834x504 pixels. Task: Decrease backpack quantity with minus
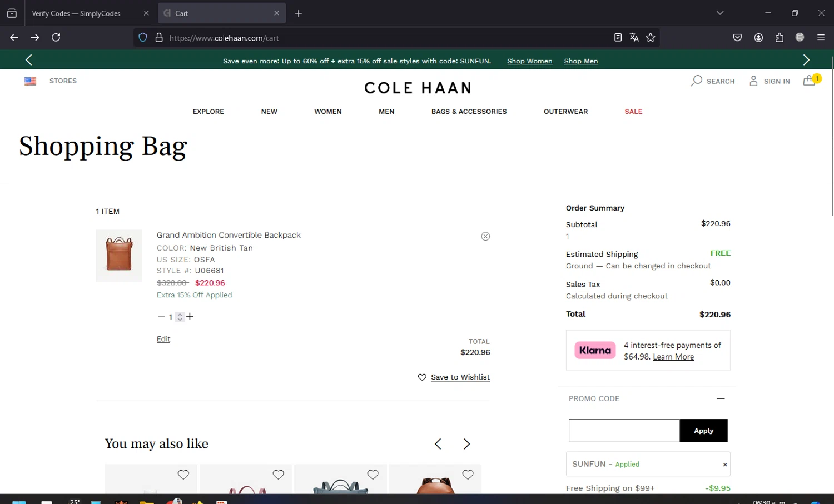tap(161, 317)
